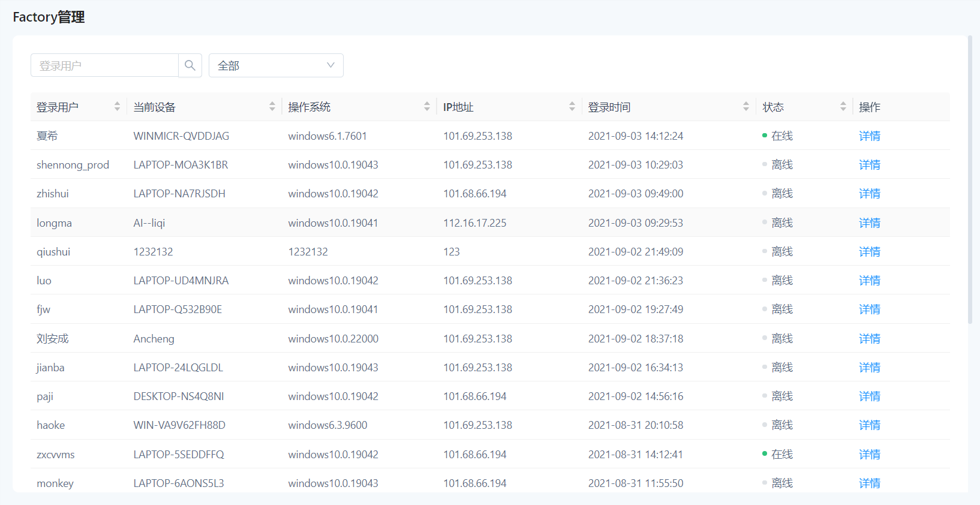Screen dimensions: 980x505
Task: Open the 全部 status filter dropdown
Action: click(x=276, y=65)
